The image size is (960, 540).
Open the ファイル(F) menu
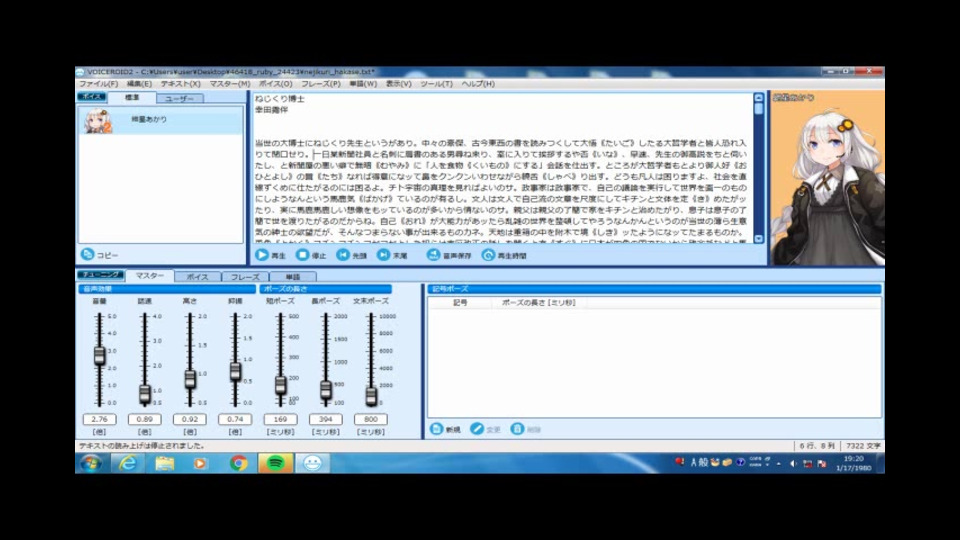pyautogui.click(x=99, y=84)
